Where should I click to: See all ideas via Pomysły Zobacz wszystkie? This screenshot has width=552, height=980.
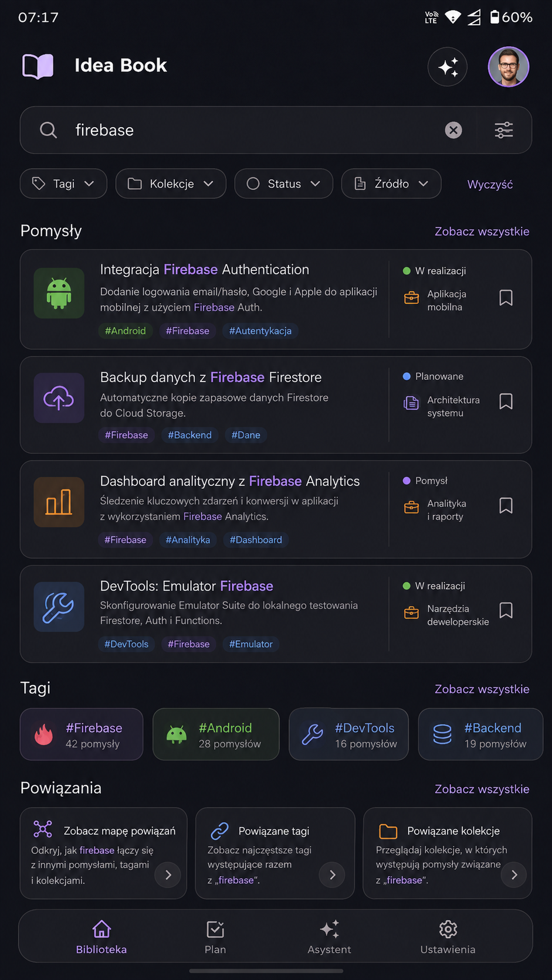click(482, 232)
